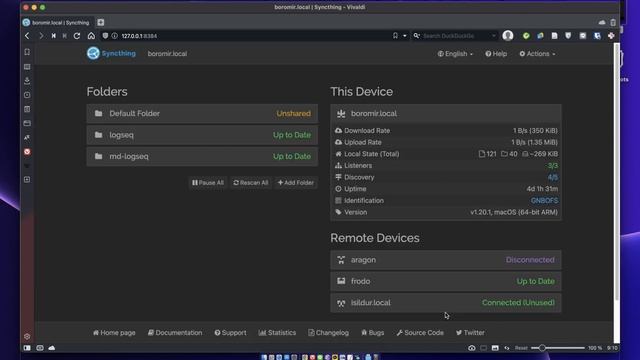The width and height of the screenshot is (640, 360).
Task: Click the zoom Reset button
Action: pos(521,348)
